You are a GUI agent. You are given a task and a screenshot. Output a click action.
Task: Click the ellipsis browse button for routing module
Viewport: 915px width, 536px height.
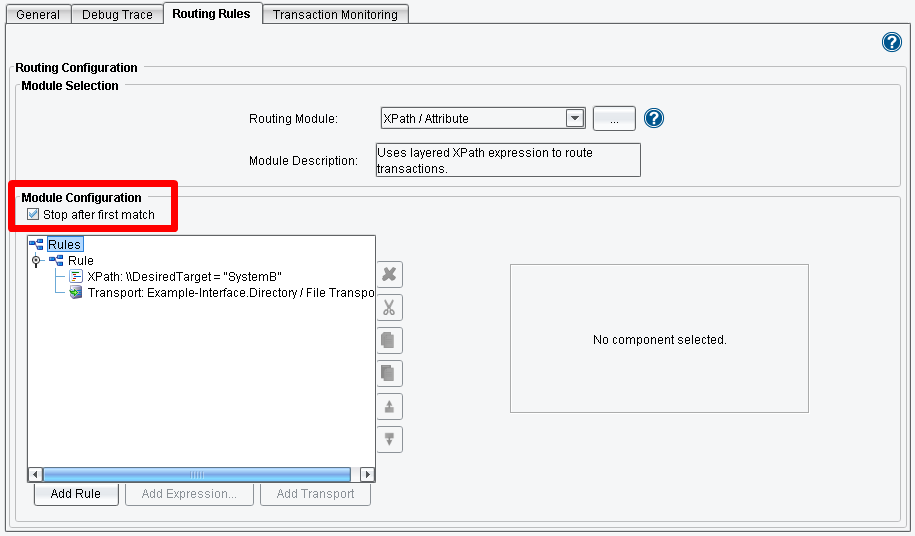coord(614,118)
